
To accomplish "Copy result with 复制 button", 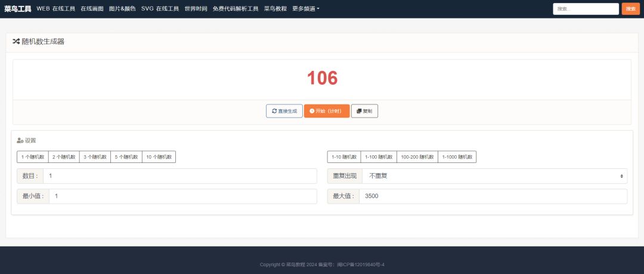I will [x=364, y=111].
